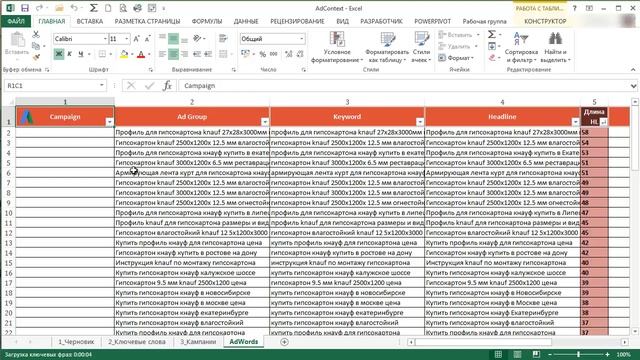Click the Undo arrow in quick access toolbar

tap(74, 8)
